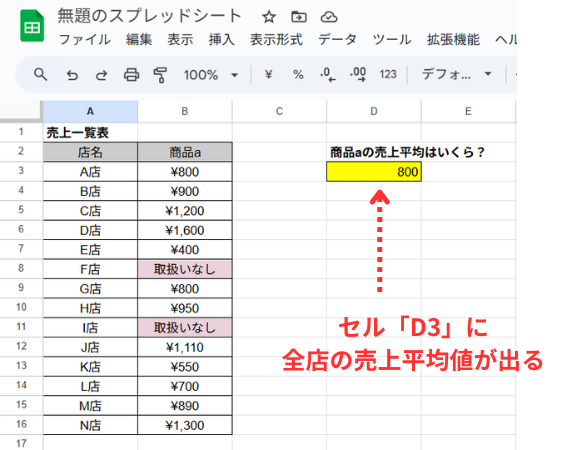
Task: Open the データ menu
Action: 337,40
